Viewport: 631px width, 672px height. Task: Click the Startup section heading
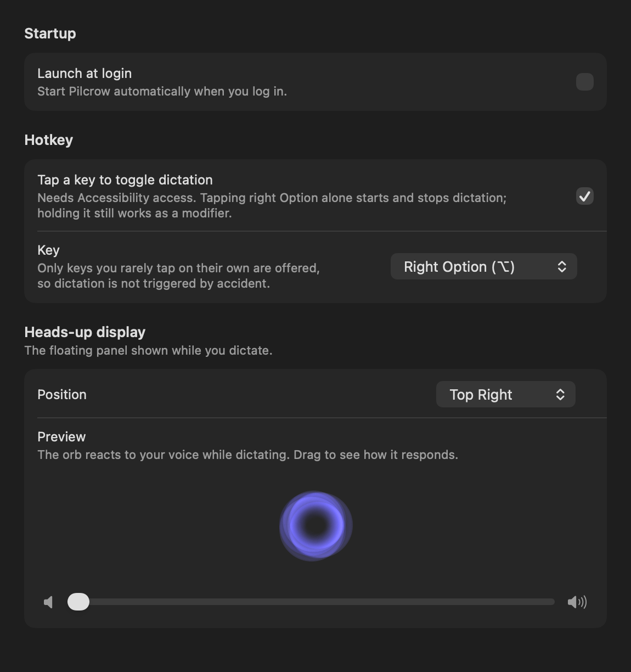[50, 33]
